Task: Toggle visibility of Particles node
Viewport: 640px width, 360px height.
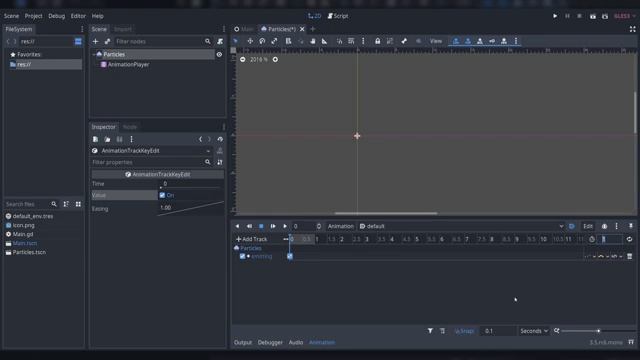Action: (x=219, y=54)
